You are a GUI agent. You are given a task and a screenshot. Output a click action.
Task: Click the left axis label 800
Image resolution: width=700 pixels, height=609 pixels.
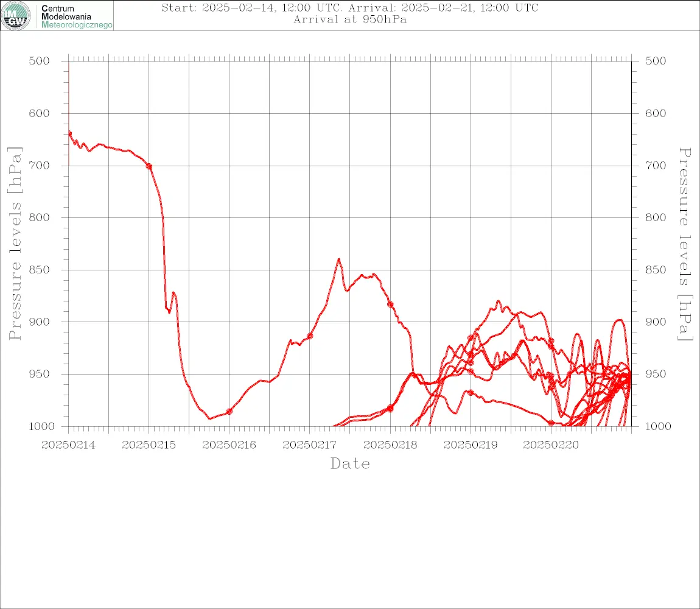[40, 217]
